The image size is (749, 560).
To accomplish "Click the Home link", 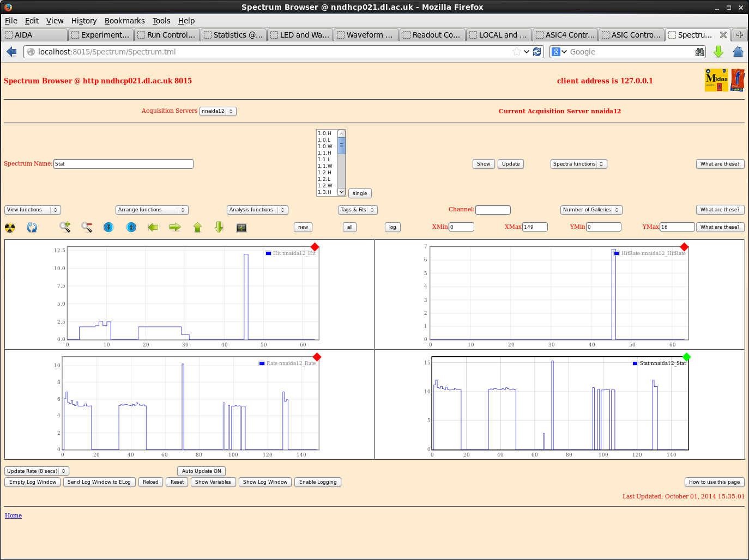I will coord(14,515).
